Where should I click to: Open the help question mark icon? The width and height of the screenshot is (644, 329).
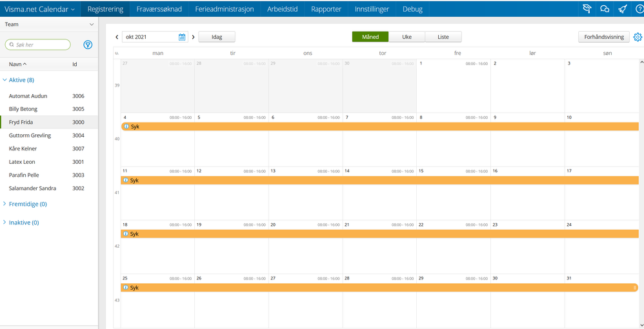point(639,8)
